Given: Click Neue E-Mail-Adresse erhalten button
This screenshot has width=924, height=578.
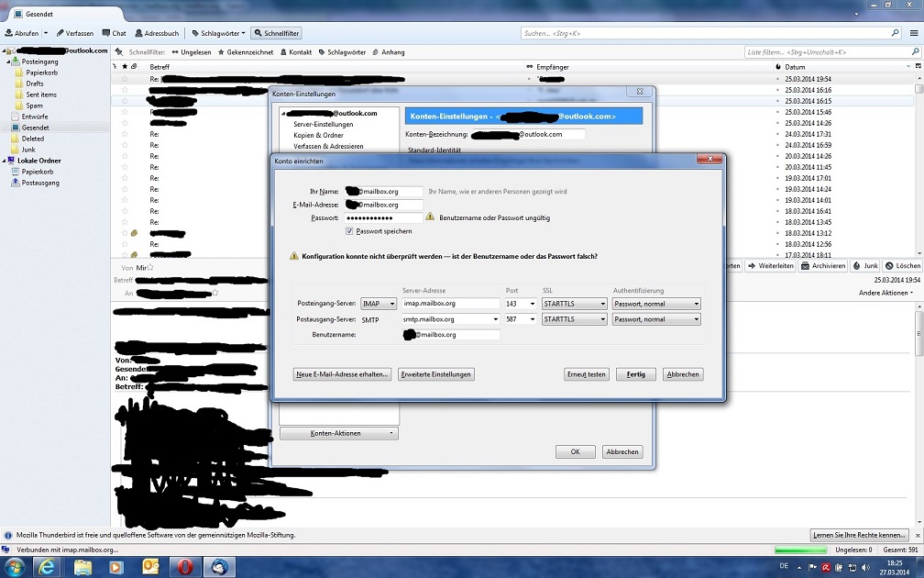Looking at the screenshot, I should pyautogui.click(x=343, y=374).
